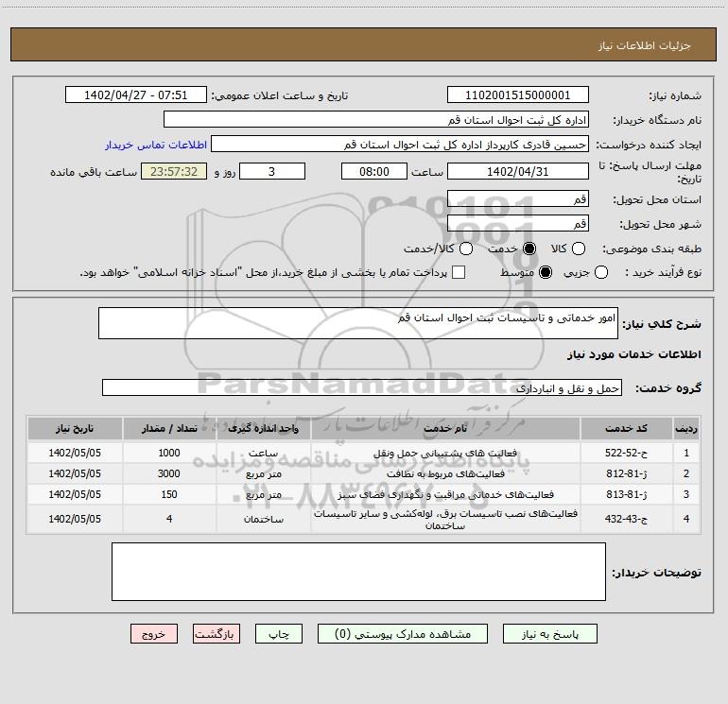Click the پاسخ به نیاز button

(x=549, y=634)
